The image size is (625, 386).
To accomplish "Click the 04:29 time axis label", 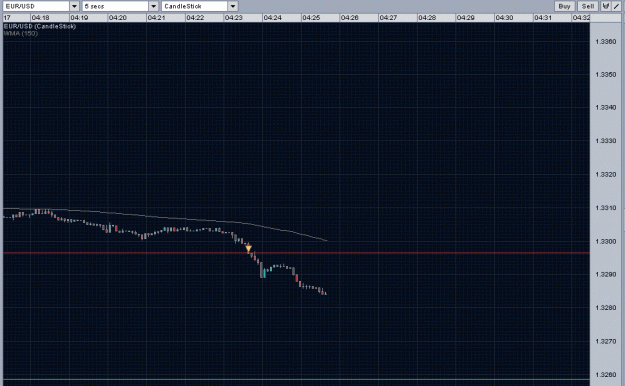I will 466,18.
